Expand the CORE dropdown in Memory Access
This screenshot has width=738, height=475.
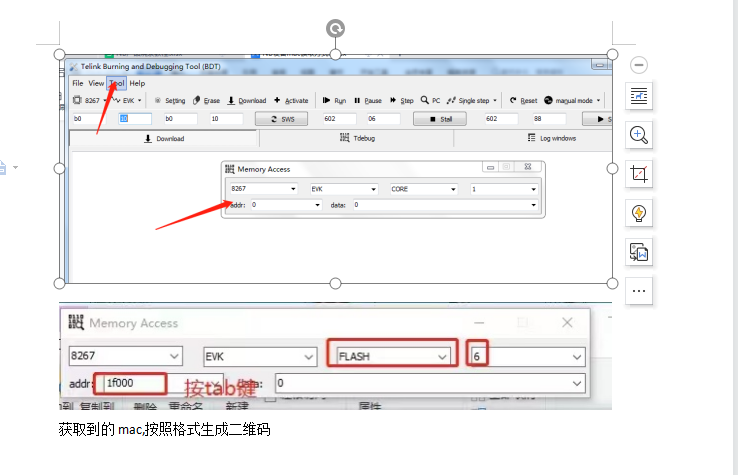pos(424,188)
